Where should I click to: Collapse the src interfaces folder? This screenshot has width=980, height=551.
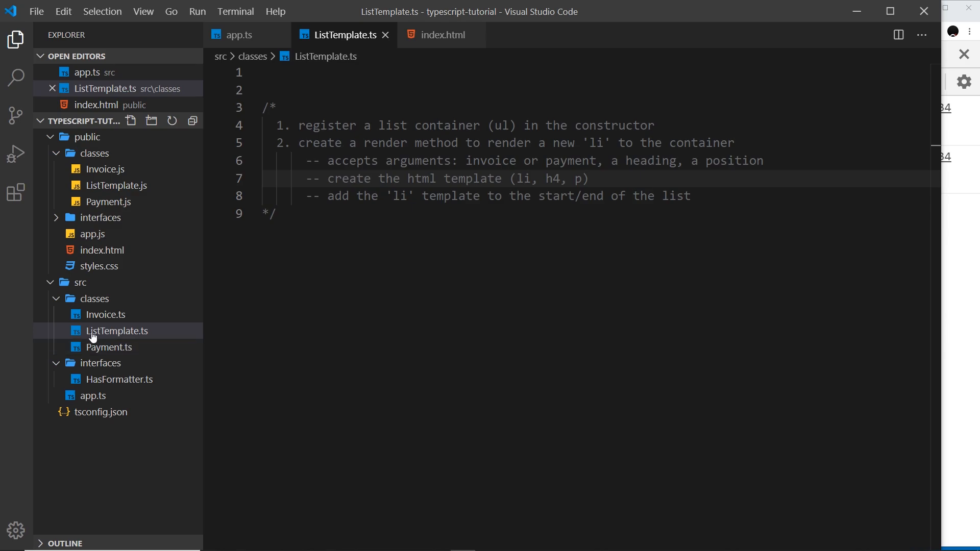[118, 363]
